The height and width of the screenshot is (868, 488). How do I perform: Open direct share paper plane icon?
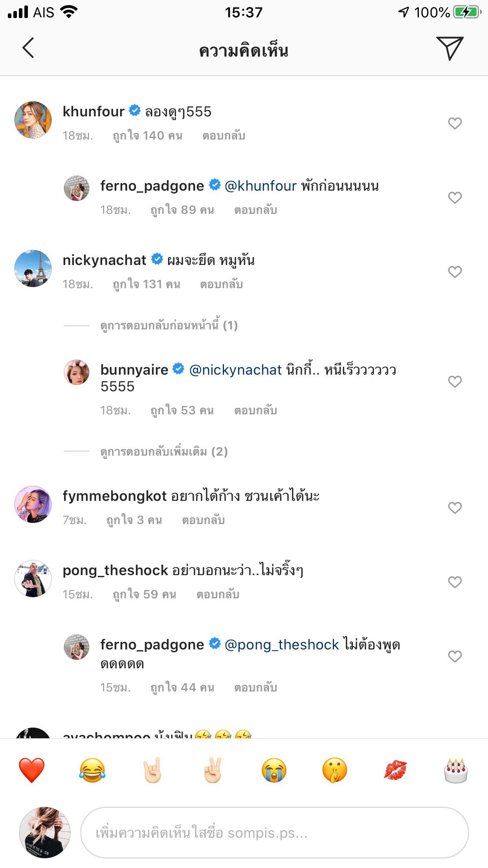point(449,48)
